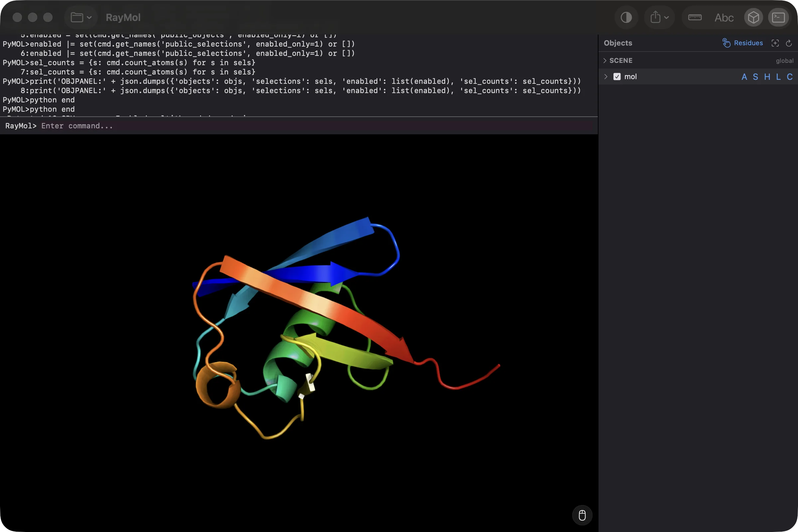Viewport: 798px width, 532px height.
Task: Toggle the terminal console icon
Action: point(778,17)
